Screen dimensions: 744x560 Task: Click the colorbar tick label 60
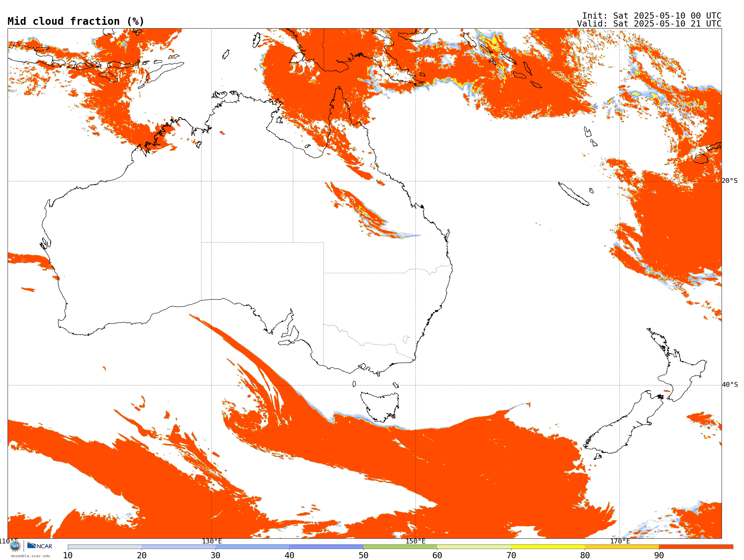(x=437, y=555)
